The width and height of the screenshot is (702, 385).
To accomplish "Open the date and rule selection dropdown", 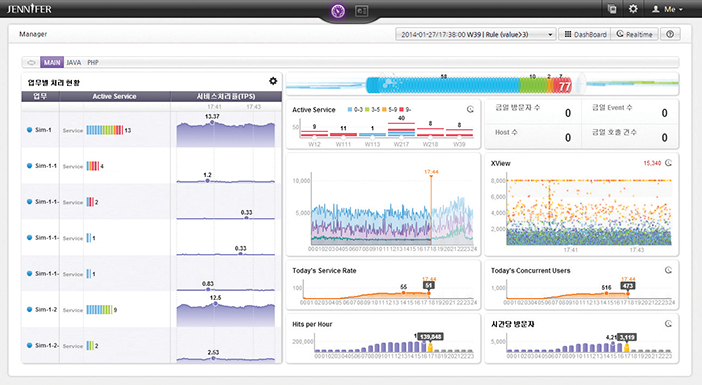I will point(475,34).
